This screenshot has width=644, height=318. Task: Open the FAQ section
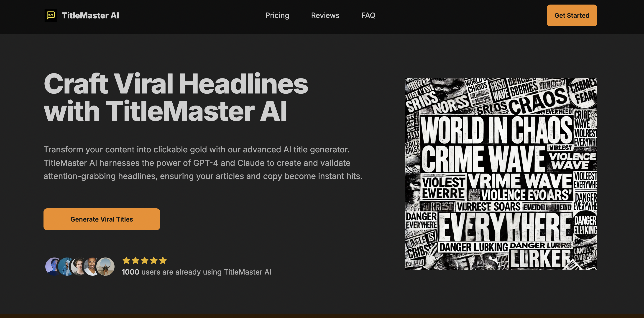(x=368, y=15)
